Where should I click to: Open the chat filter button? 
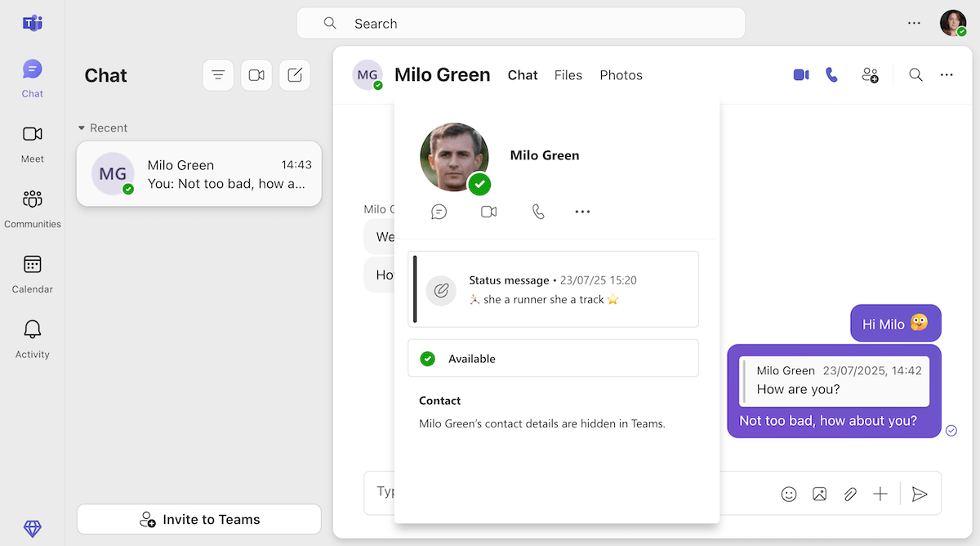coord(218,75)
